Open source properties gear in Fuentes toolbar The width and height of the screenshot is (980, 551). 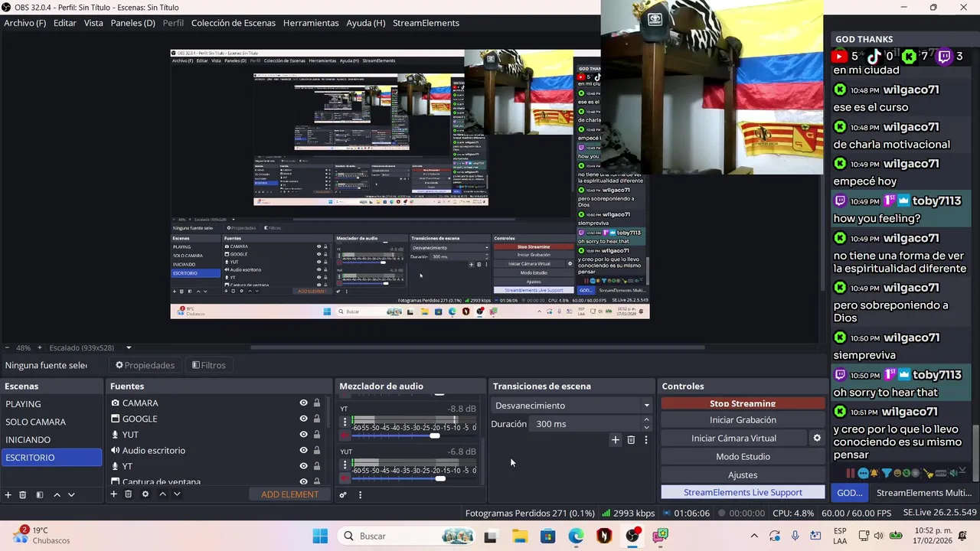(x=145, y=494)
